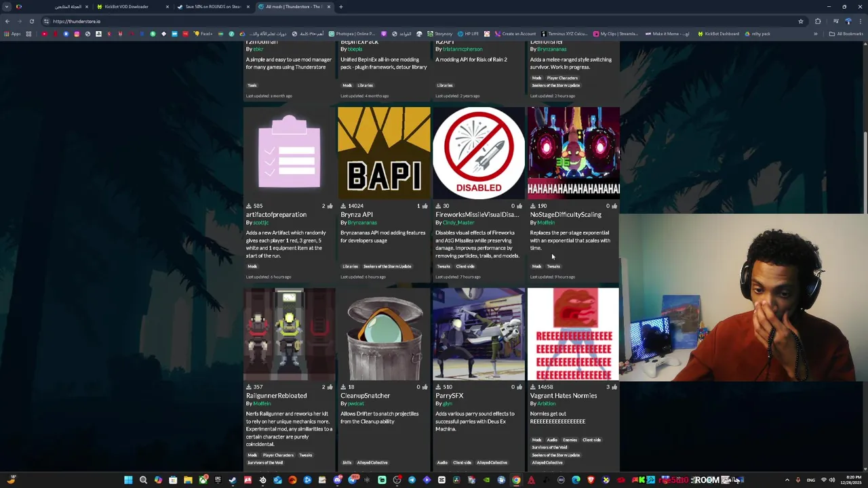Viewport: 868px width, 488px height.
Task: Open Windows Start menu
Action: click(x=128, y=480)
